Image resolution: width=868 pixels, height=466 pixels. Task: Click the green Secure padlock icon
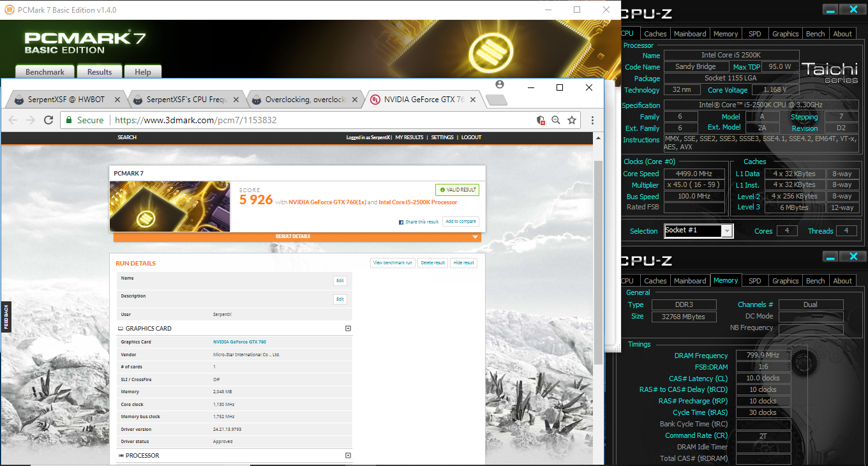pos(70,120)
